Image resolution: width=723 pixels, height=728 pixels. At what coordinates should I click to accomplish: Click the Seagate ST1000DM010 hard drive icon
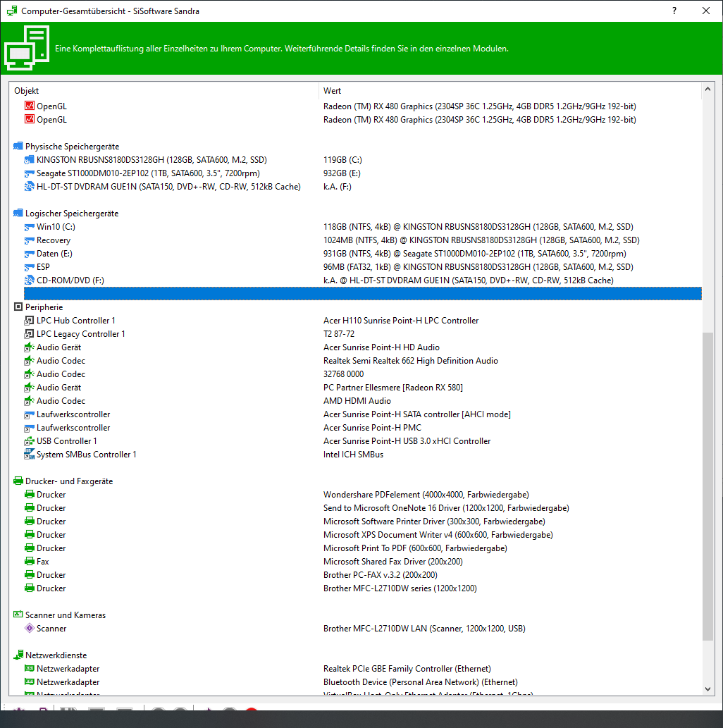(30, 173)
